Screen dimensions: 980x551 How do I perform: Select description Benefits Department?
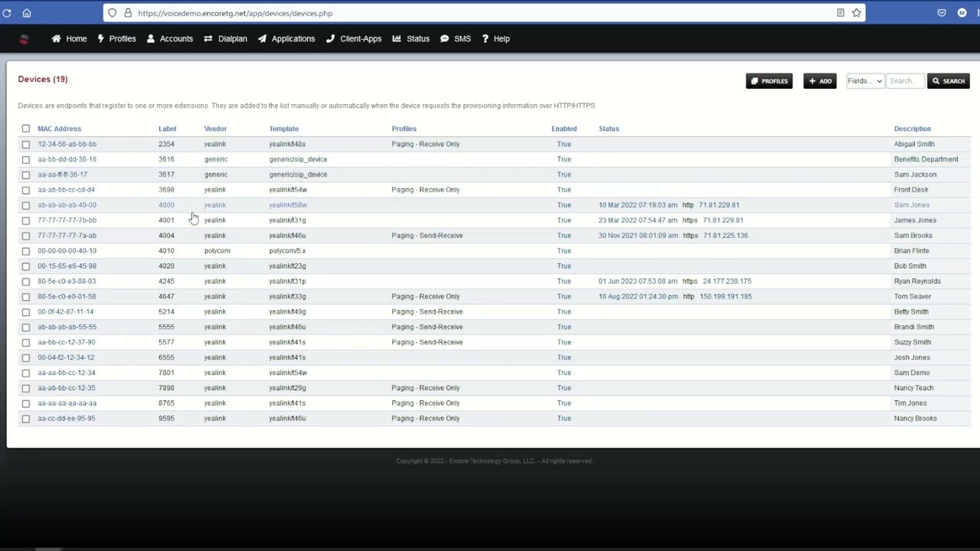point(926,159)
